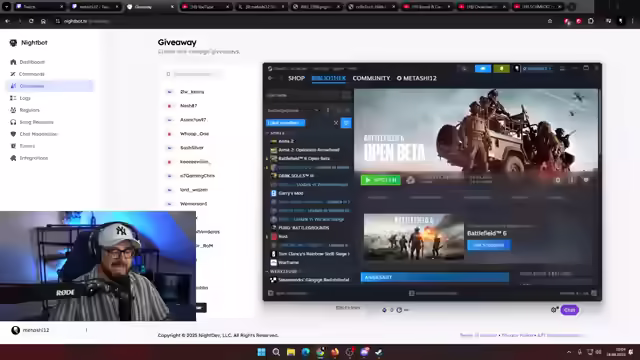
Task: Click the purple Chat button
Action: click(569, 310)
